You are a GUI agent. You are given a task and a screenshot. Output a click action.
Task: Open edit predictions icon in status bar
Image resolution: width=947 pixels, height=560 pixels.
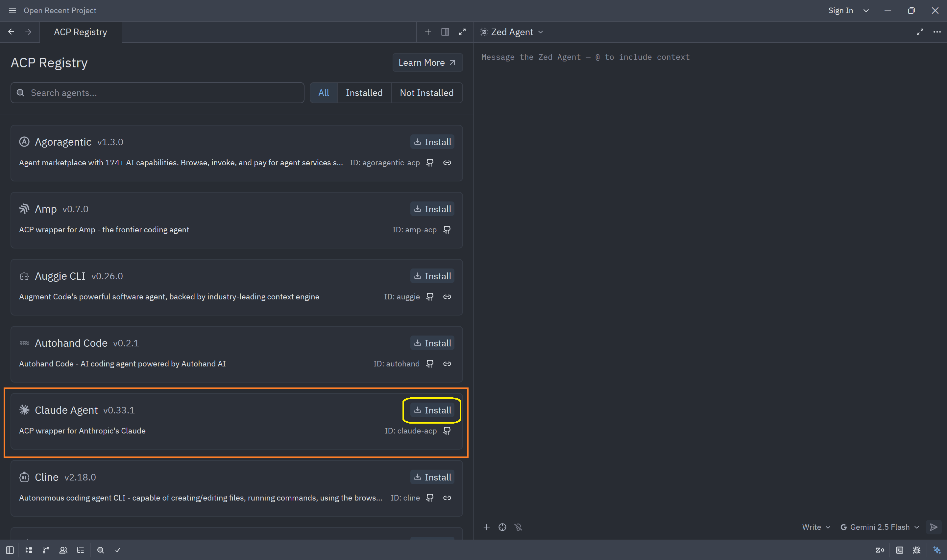click(x=880, y=550)
